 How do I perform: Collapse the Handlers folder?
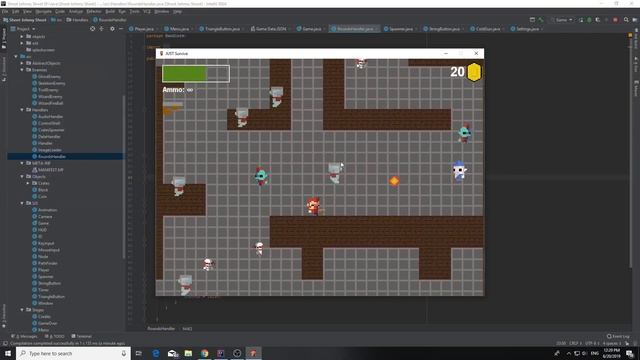point(22,110)
